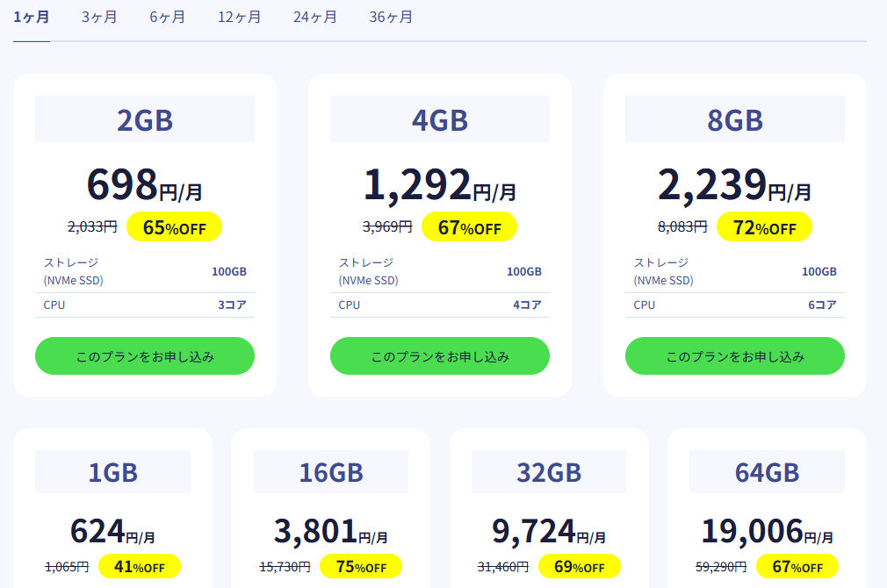Screen dimensions: 887x588
Task: Switch to the 3ヶ月 tab
Action: coord(99,18)
